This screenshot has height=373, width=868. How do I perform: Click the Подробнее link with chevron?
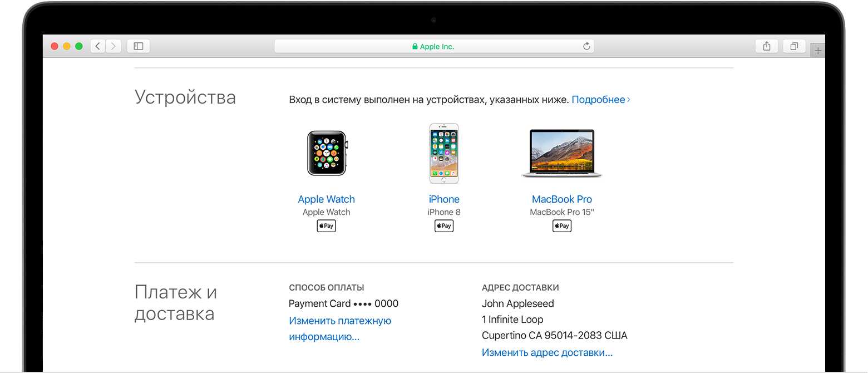[600, 100]
